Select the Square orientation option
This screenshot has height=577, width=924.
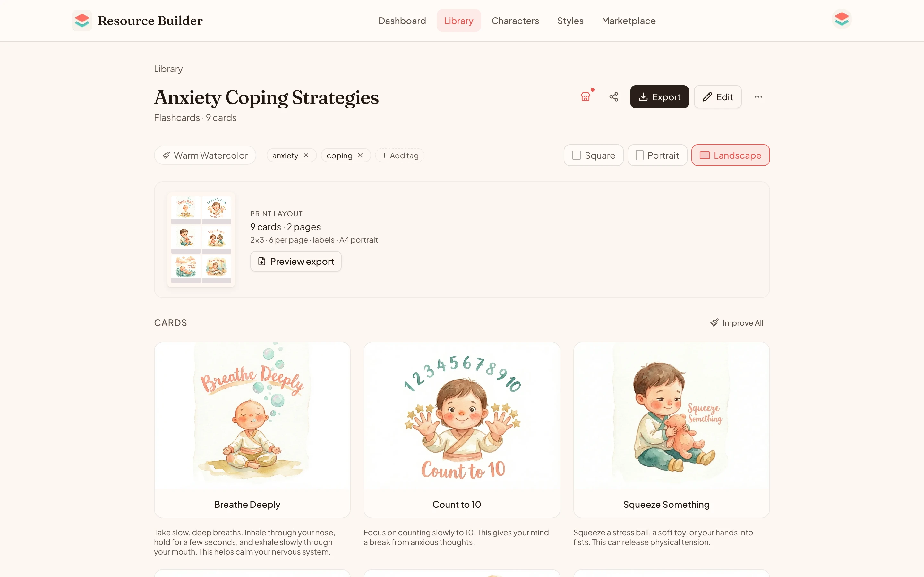pyautogui.click(x=593, y=155)
